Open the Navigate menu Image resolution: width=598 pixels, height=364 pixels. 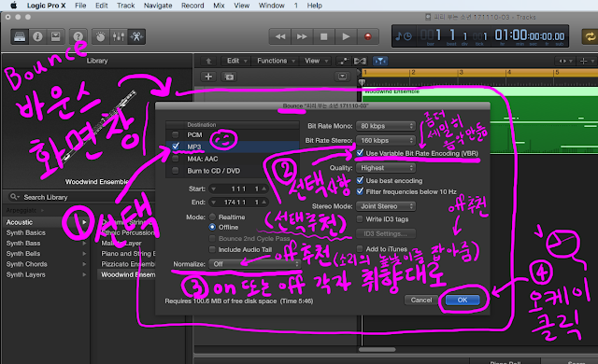158,6
